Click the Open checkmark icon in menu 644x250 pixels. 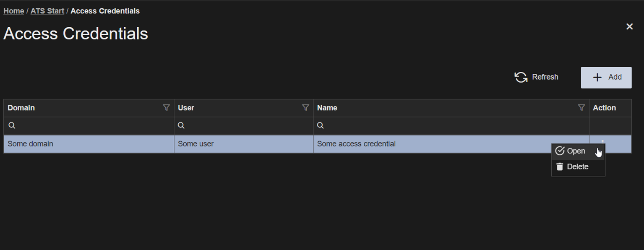pyautogui.click(x=560, y=151)
